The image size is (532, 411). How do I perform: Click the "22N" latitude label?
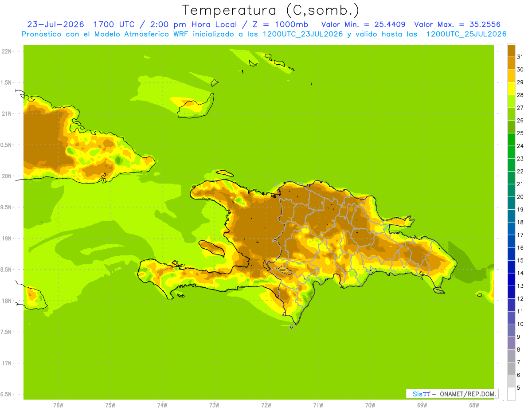pos(6,51)
